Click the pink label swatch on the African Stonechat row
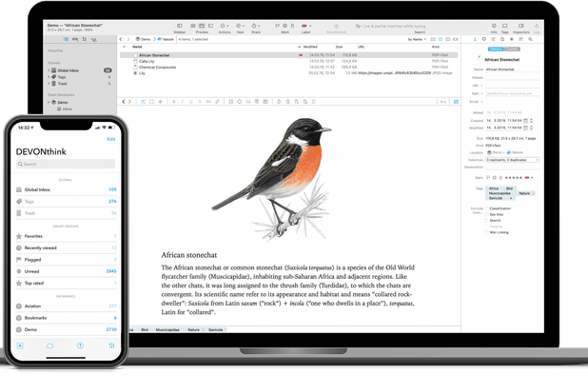The image size is (588, 375). [301, 55]
